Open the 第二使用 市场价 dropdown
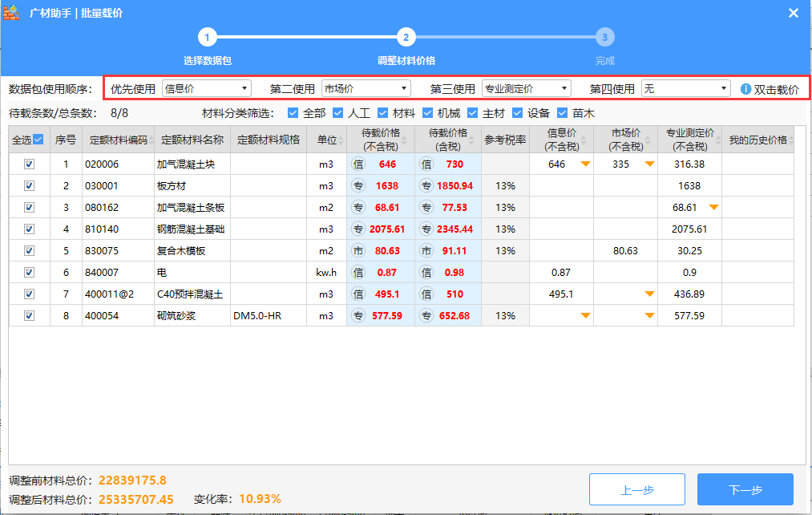 366,88
